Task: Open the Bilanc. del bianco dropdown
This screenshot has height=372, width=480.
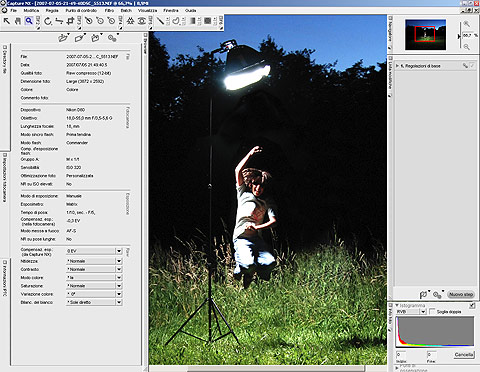Action: 119,302
